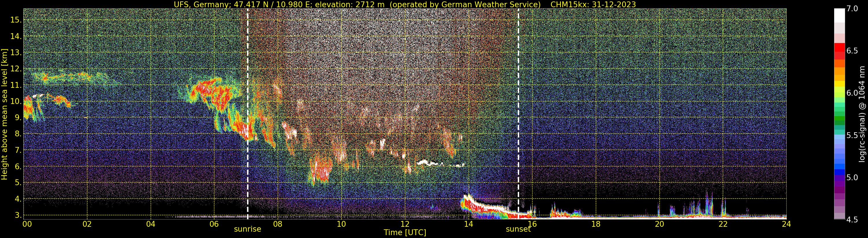Image resolution: width=868 pixels, height=238 pixels.
Task: Click the '8.' tick on the height axis
Action: coord(18,134)
